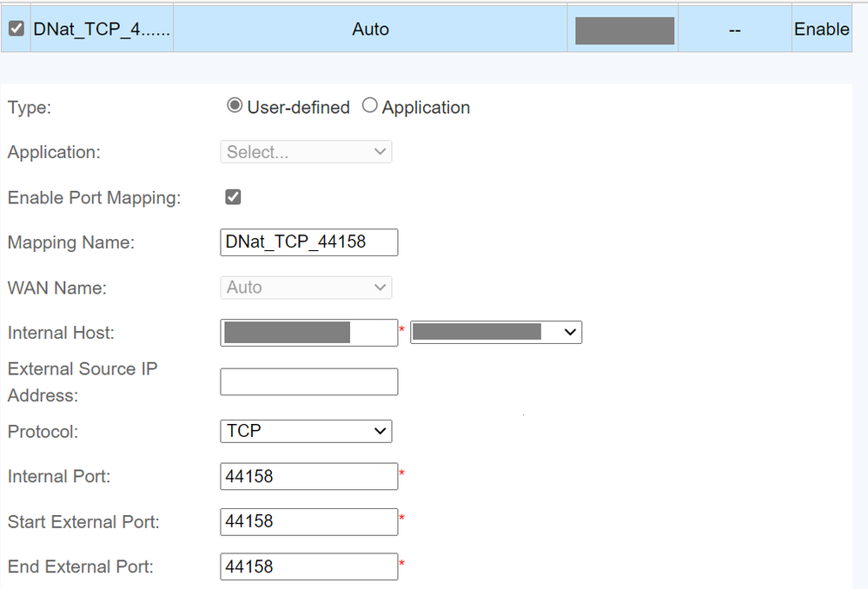Select the User-defined type radio button

coord(234,106)
